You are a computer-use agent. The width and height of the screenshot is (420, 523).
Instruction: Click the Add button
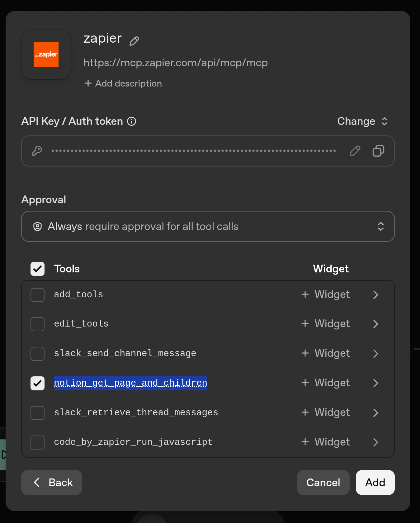point(375,483)
